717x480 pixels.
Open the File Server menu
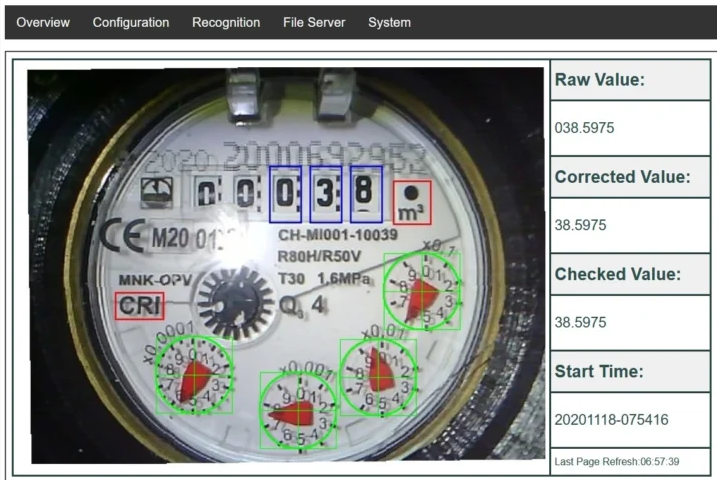314,23
